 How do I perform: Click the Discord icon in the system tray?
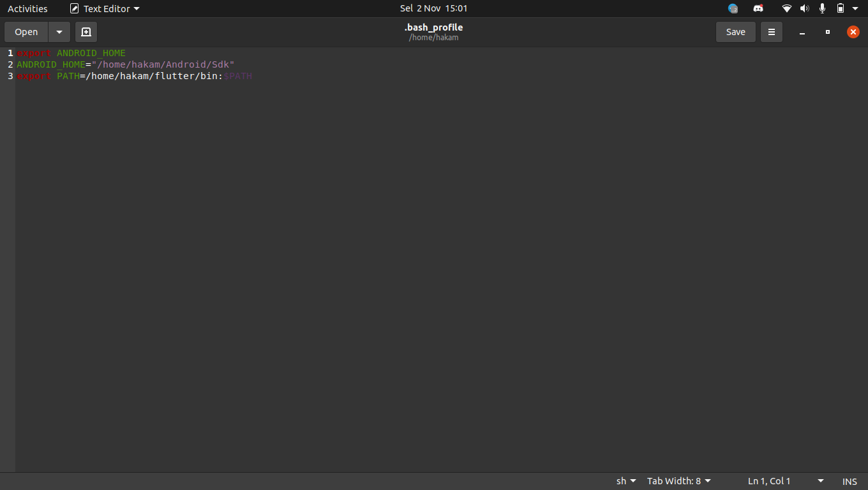(x=758, y=8)
